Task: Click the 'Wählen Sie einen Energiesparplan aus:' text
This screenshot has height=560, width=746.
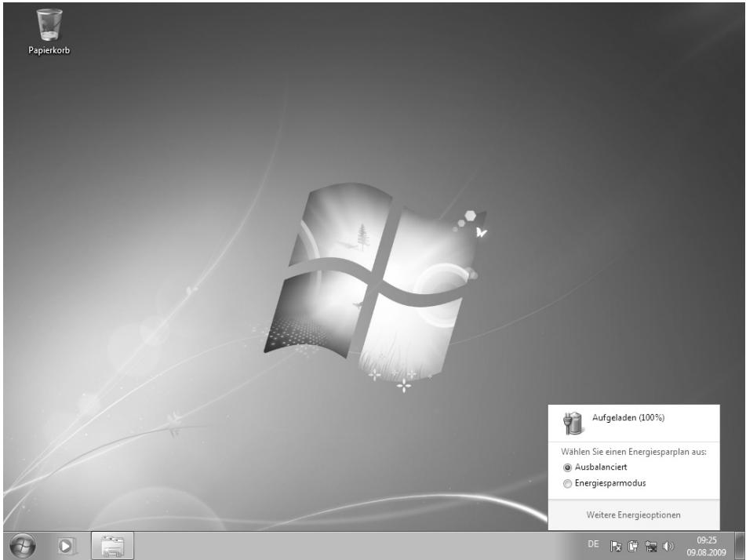Action: pos(633,452)
